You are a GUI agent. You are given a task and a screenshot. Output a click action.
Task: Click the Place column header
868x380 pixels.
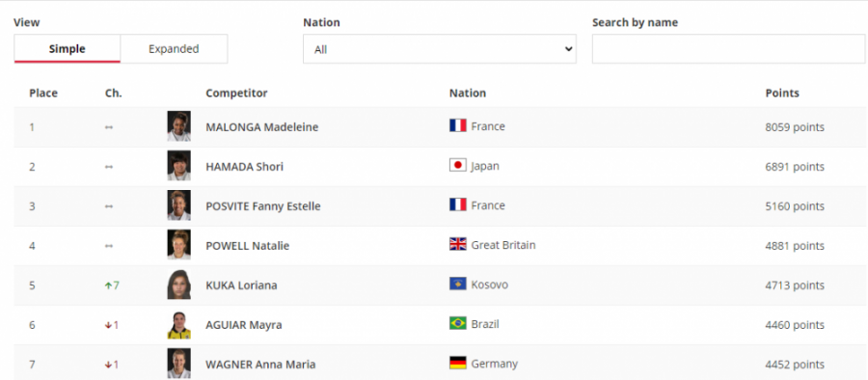43,93
